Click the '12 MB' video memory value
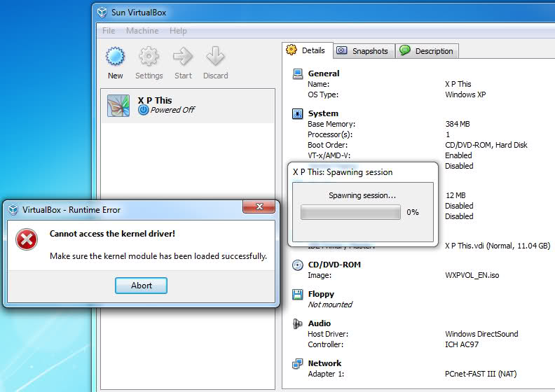 [x=456, y=195]
